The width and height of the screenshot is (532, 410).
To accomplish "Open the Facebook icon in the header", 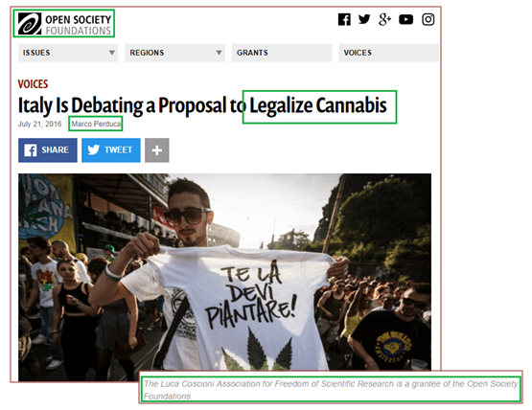I will point(344,19).
